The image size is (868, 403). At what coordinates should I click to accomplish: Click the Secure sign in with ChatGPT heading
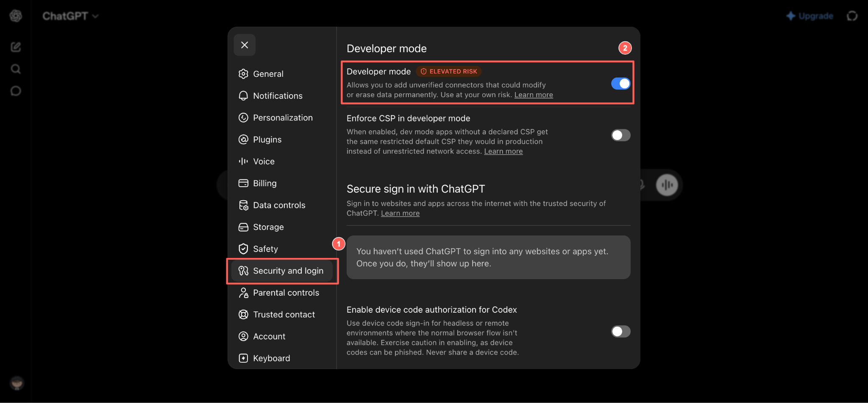tap(416, 189)
